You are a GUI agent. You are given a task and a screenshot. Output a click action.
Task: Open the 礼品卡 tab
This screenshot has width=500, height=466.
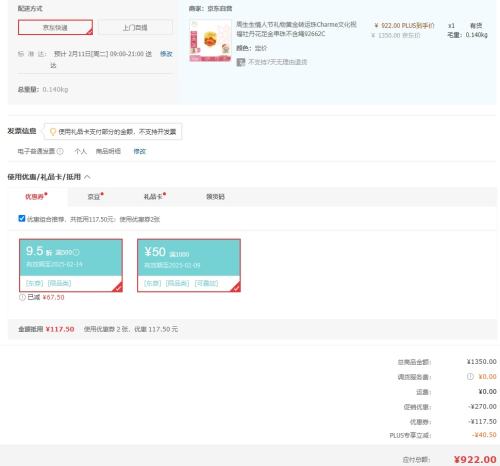click(154, 197)
